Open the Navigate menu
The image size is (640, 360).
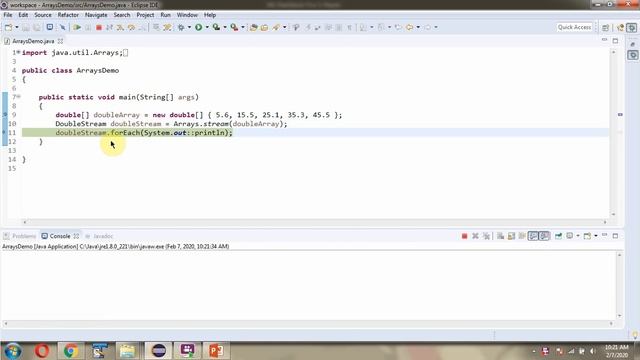pos(96,15)
